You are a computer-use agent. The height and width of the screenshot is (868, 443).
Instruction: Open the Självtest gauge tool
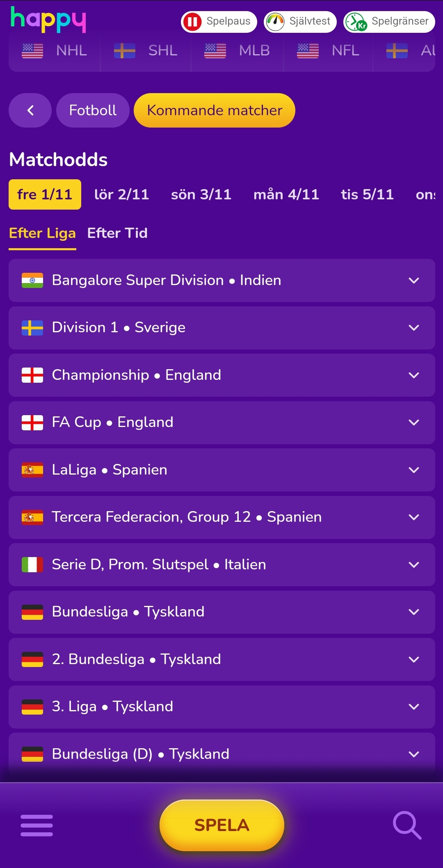click(299, 21)
